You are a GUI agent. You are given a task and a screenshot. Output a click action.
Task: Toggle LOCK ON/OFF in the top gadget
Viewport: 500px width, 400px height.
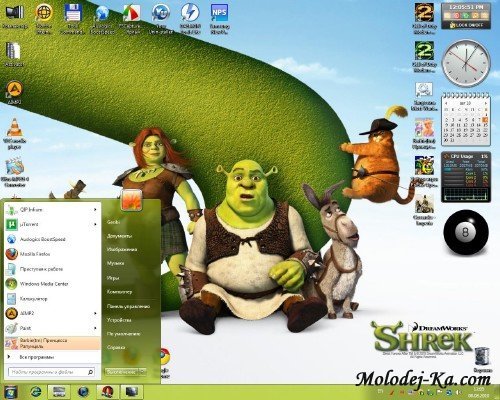click(x=466, y=25)
